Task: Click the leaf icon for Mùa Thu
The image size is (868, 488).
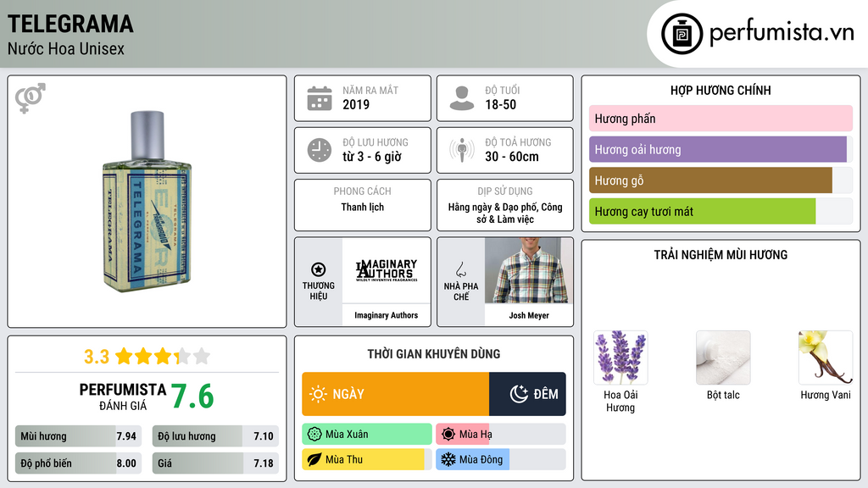Action: pos(314,460)
